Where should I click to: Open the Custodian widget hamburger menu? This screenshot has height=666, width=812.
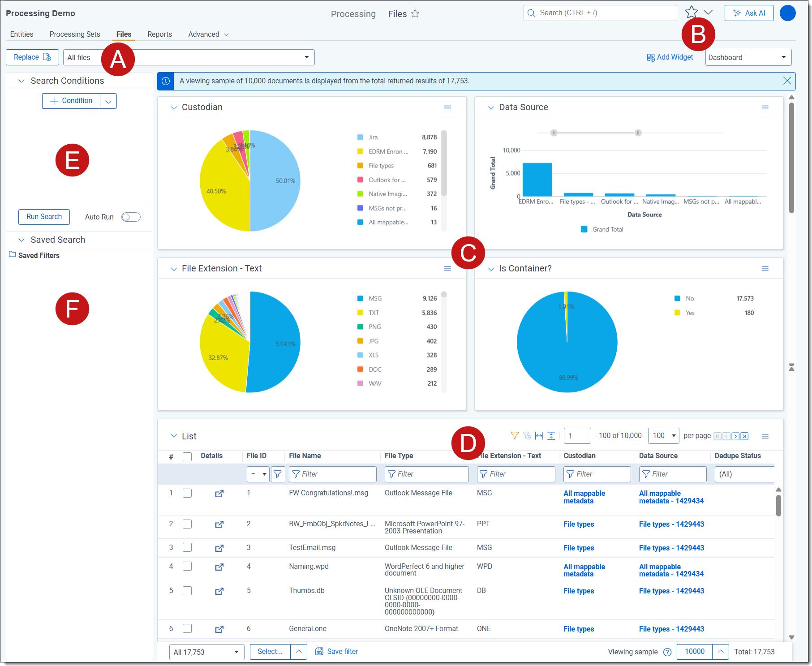pyautogui.click(x=447, y=107)
